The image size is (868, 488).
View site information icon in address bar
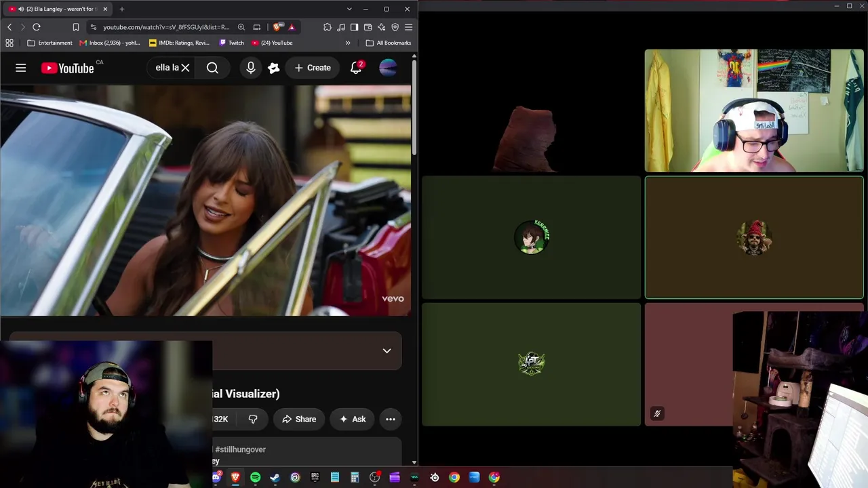click(x=92, y=27)
